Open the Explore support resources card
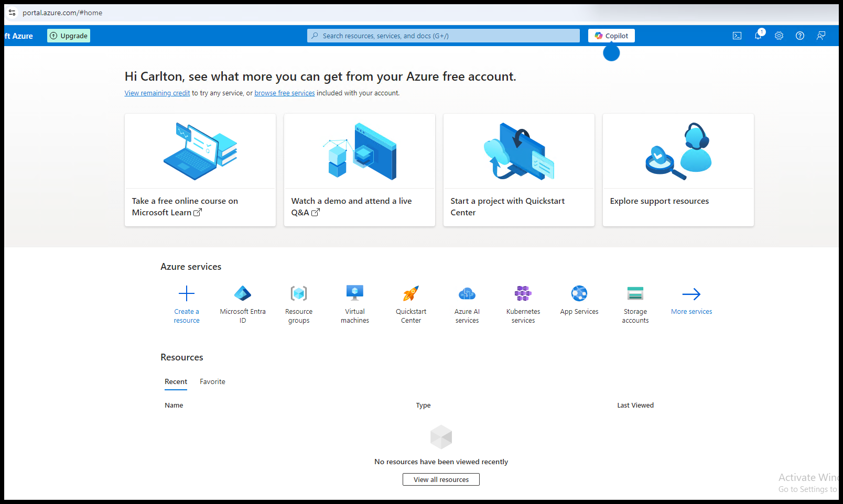This screenshot has height=504, width=843. (678, 170)
